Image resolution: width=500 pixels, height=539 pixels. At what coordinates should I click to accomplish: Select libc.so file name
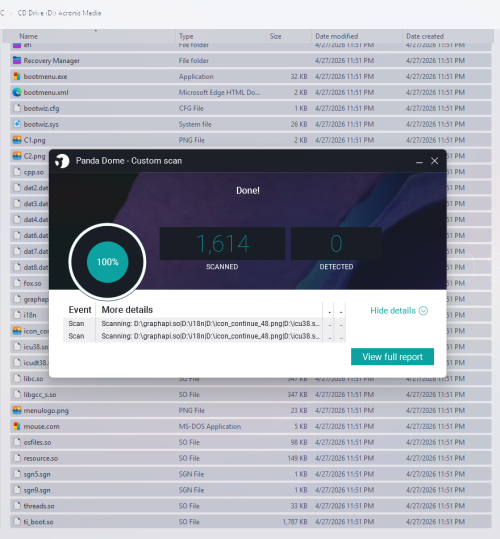point(33,378)
